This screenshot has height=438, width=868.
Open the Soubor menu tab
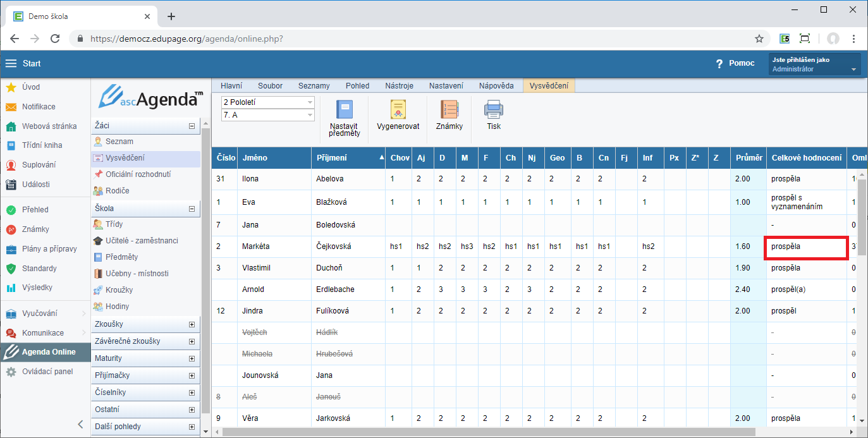(270, 86)
